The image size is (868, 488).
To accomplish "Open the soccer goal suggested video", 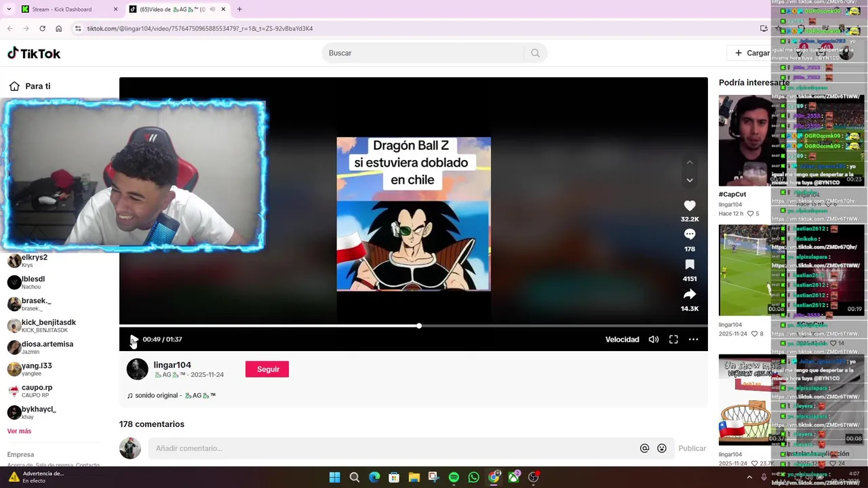I will point(745,270).
